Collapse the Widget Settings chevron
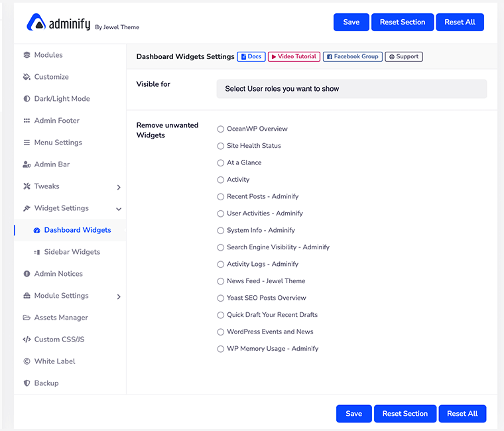Screen dimensions: 504x431 tap(119, 209)
